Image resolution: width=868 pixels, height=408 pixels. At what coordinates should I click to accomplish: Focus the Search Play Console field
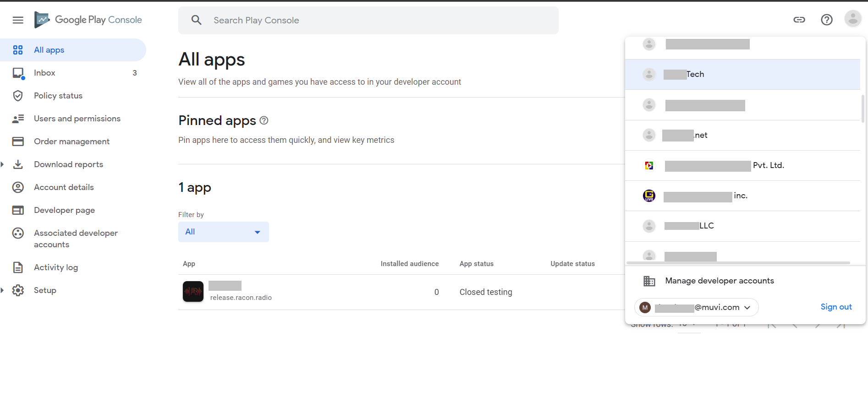coord(368,20)
